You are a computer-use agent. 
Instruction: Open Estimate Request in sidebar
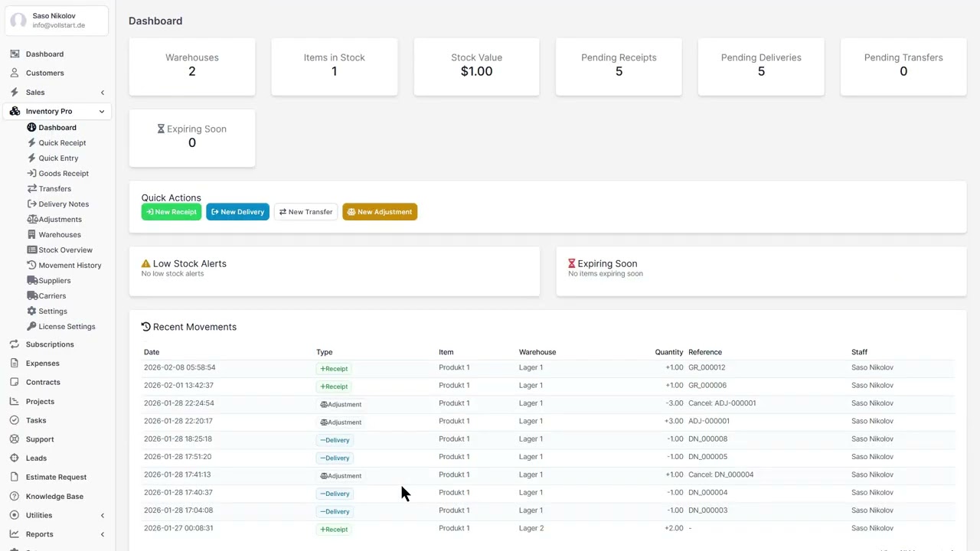[x=57, y=478]
